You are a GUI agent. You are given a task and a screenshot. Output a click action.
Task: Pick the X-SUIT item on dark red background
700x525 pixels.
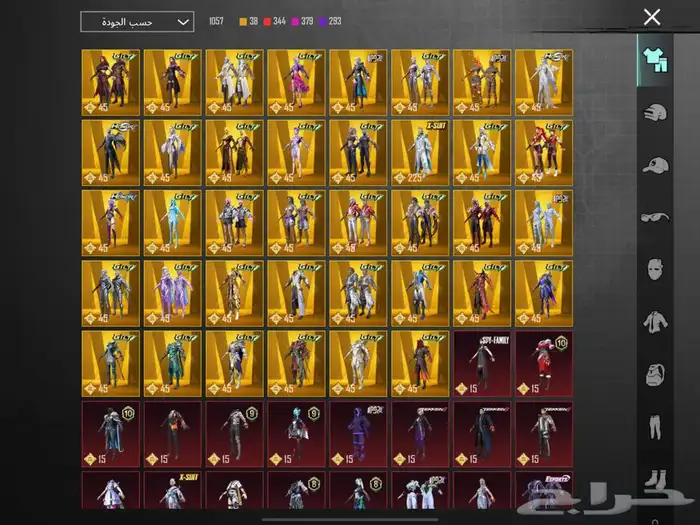click(172, 490)
